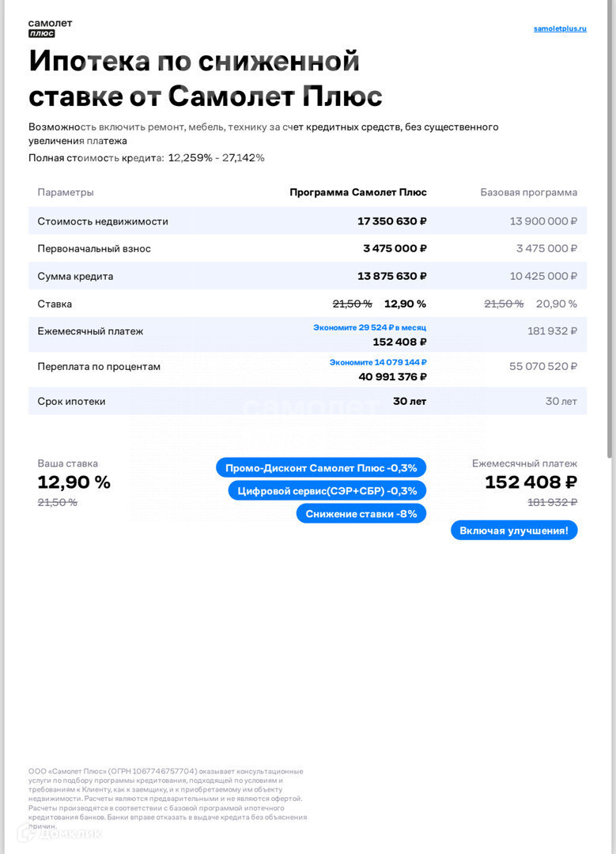The height and width of the screenshot is (854, 616).
Task: Click the Программа Самолет Плюс column header
Action: pyautogui.click(x=358, y=192)
